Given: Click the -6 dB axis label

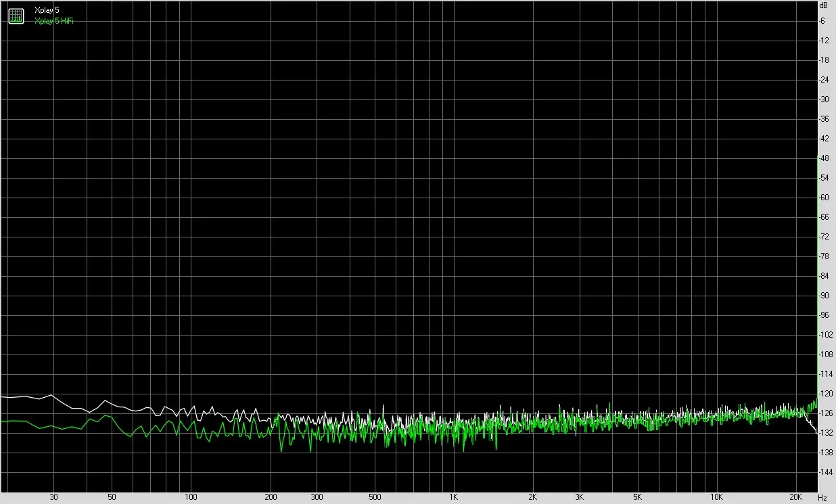Looking at the screenshot, I should tap(823, 21).
